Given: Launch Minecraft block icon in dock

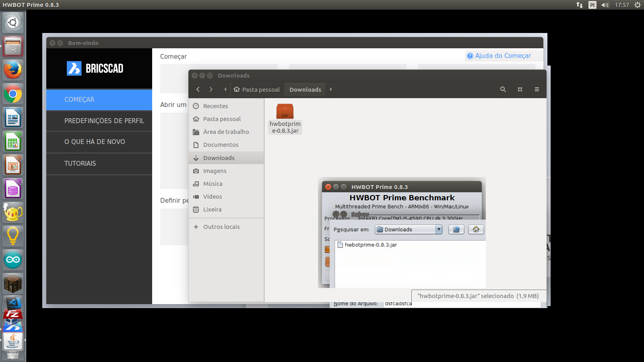Looking at the screenshot, I should 13,284.
